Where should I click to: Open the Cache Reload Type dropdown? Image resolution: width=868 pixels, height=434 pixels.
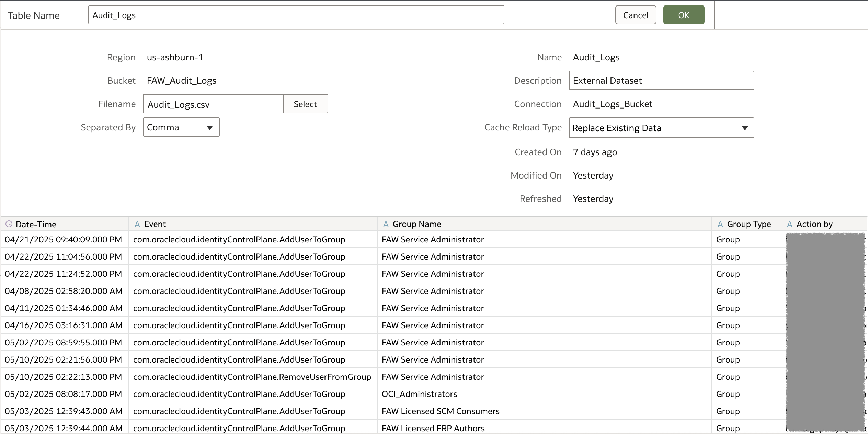point(744,128)
